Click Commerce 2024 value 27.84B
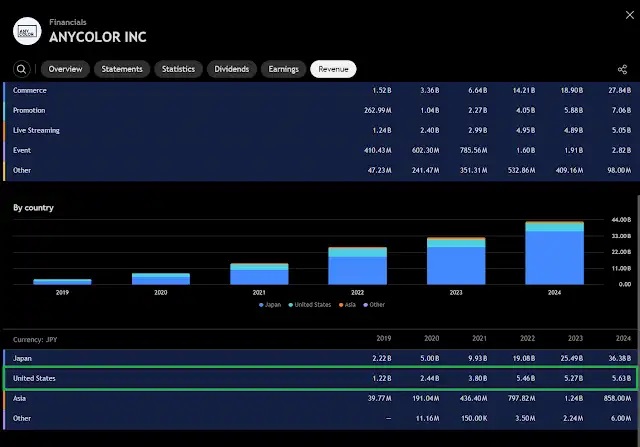This screenshot has width=640, height=447. tap(620, 90)
